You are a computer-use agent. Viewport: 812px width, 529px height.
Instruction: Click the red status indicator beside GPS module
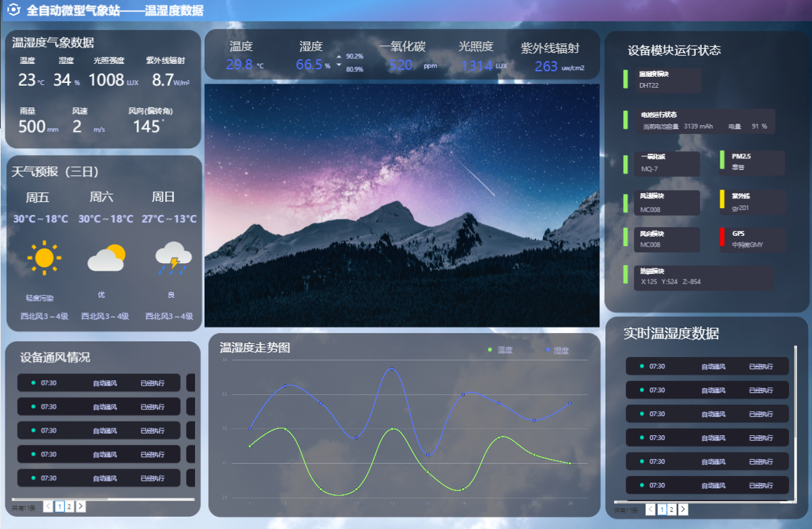tap(722, 238)
